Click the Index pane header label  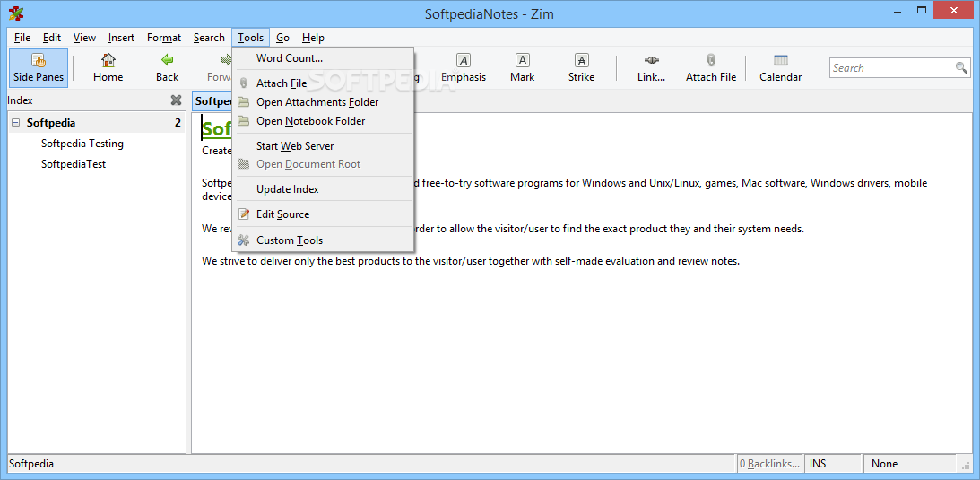(20, 100)
